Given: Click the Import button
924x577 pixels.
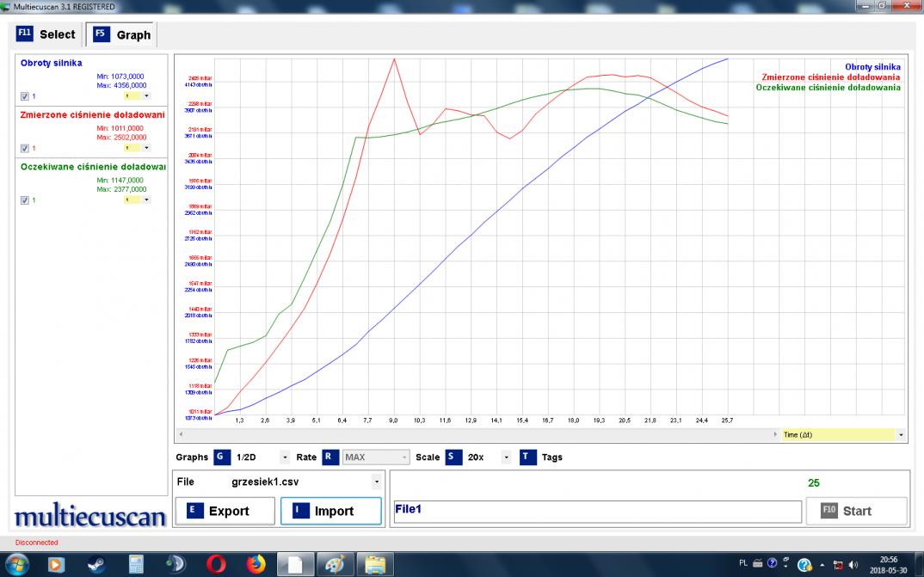Looking at the screenshot, I should click(x=330, y=511).
